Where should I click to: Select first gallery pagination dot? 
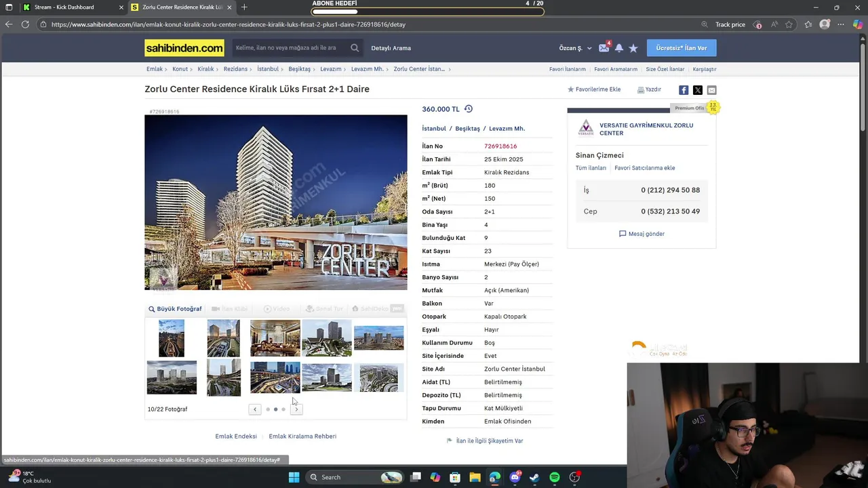268,409
